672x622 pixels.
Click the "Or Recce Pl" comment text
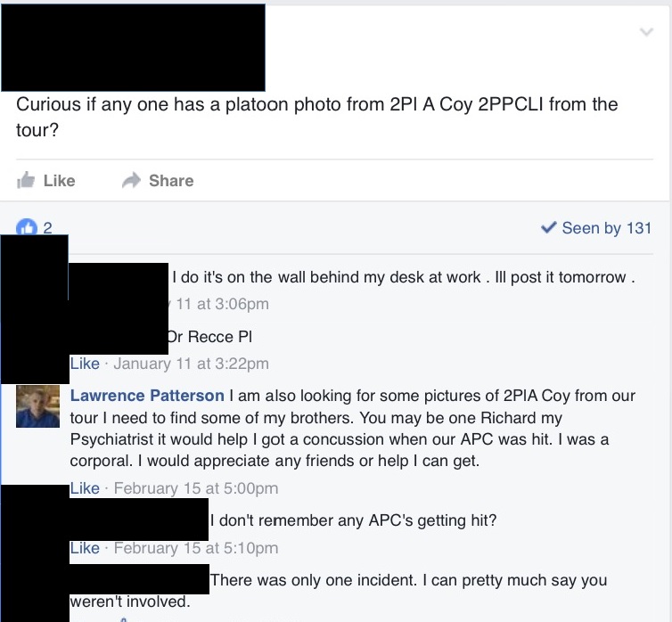coord(210,337)
